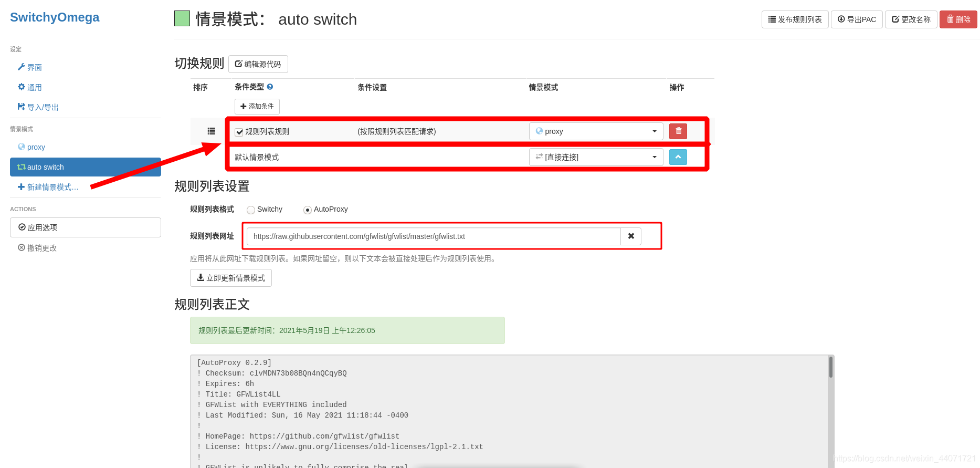
Task: Click the plus icon beside 新建情景模式
Action: tap(22, 186)
